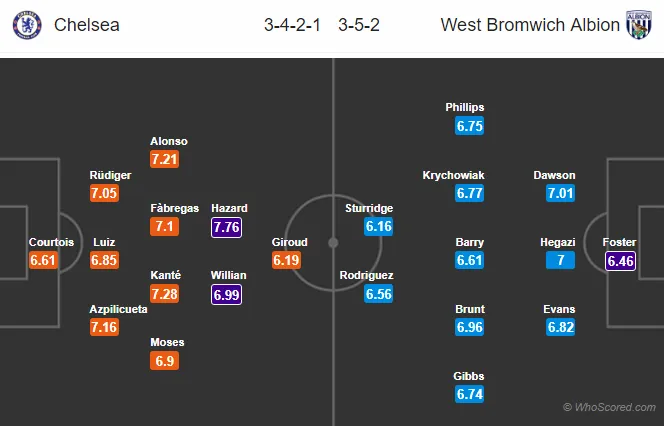Image resolution: width=664 pixels, height=426 pixels.
Task: Open the Chelsea team name link
Action: point(87,25)
